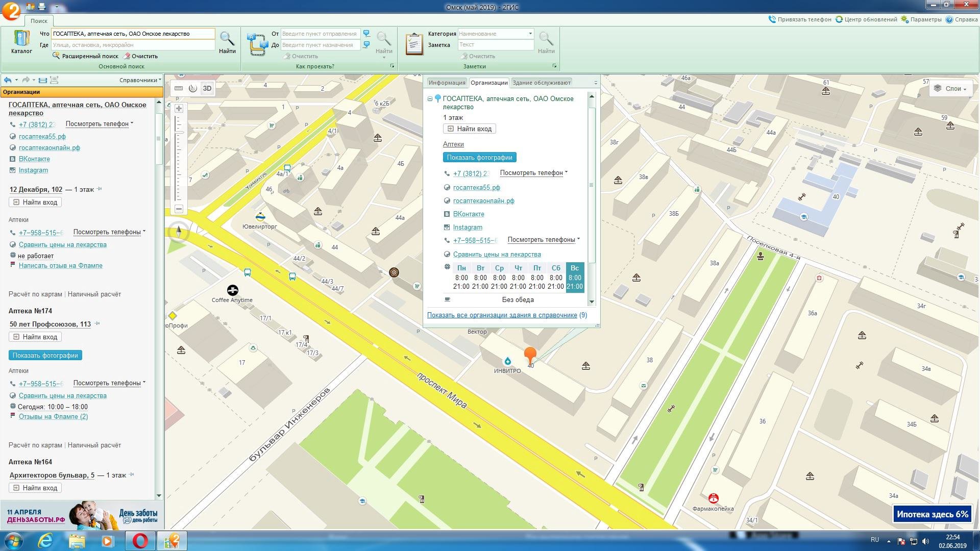Click the map compass rotation control
Image resolution: width=980 pixels, height=551 pixels.
point(179,233)
